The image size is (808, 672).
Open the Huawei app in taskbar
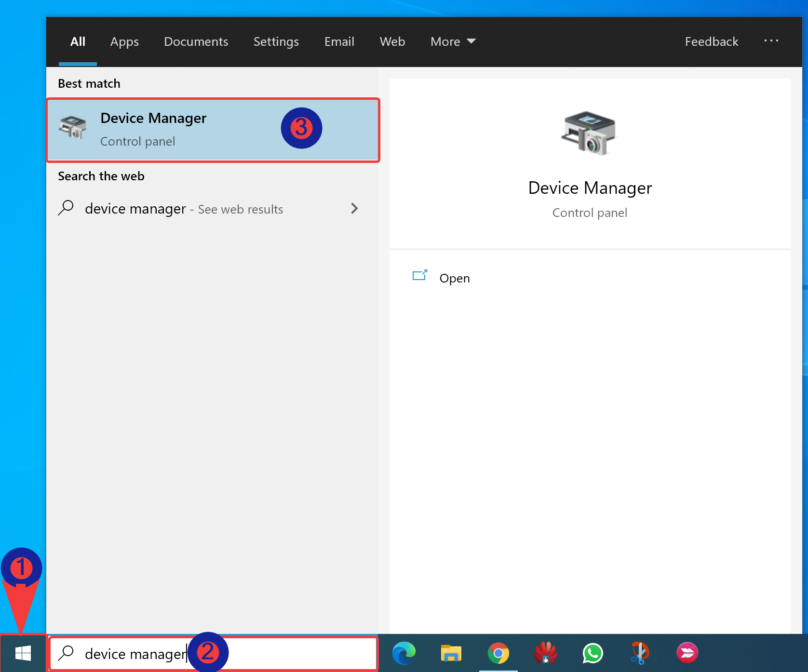click(546, 653)
